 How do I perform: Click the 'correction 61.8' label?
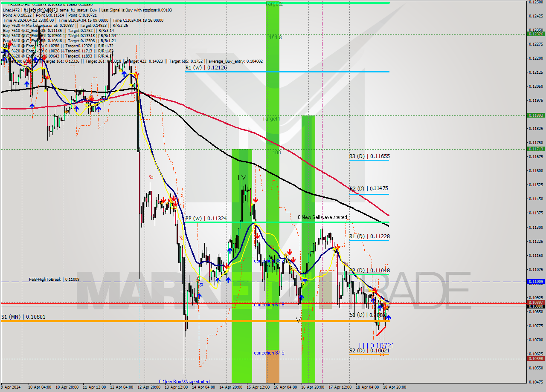[269, 305]
